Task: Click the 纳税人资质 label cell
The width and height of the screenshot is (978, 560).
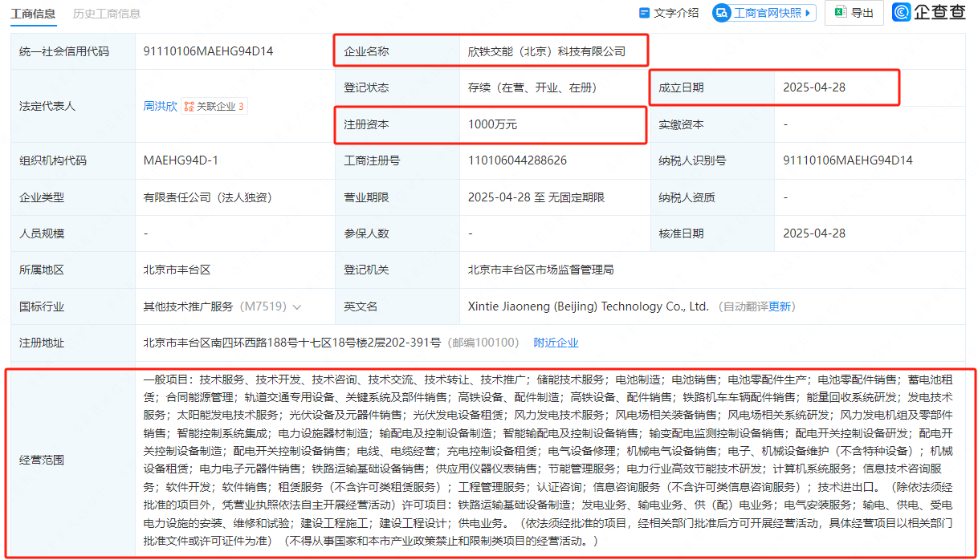Action: pyautogui.click(x=712, y=197)
